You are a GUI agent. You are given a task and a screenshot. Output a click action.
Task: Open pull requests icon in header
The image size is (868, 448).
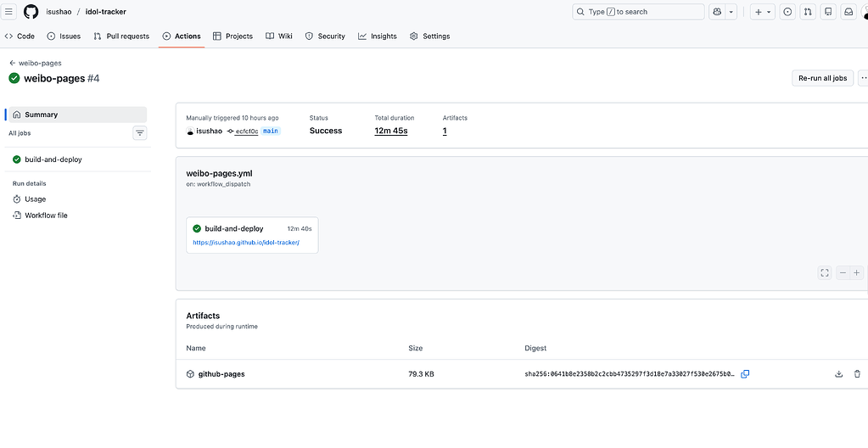point(808,12)
